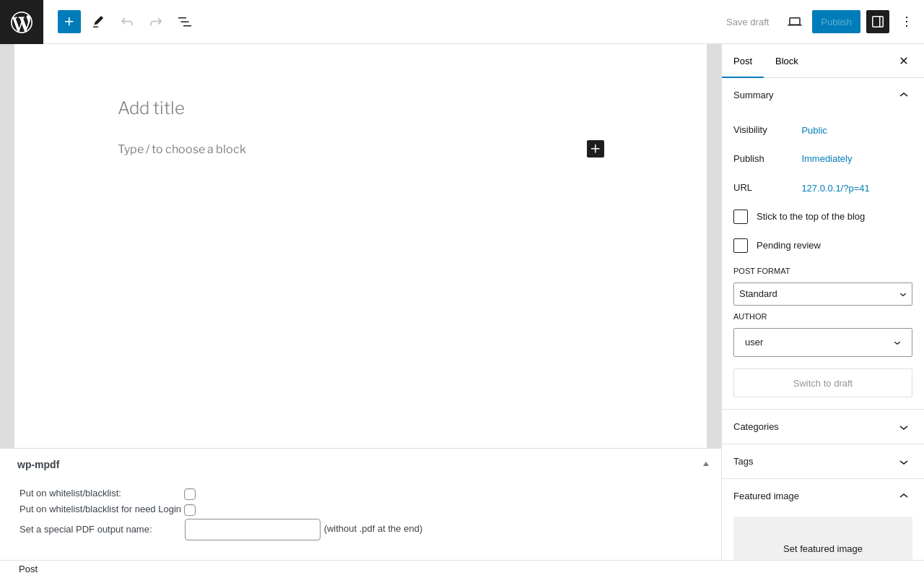Image resolution: width=924 pixels, height=578 pixels.
Task: Click the WordPress logo to view posts
Action: [x=22, y=22]
